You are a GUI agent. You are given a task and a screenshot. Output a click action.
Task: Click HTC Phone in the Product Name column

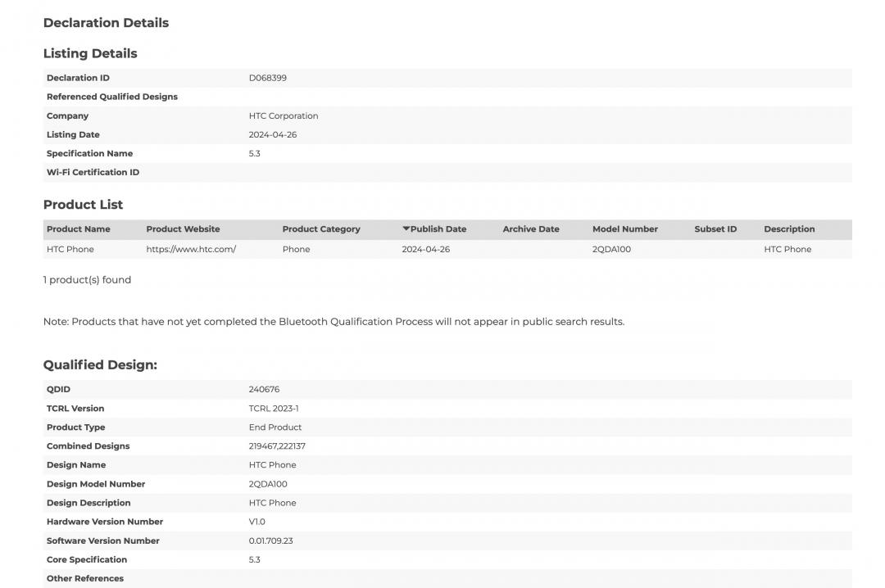(x=70, y=249)
